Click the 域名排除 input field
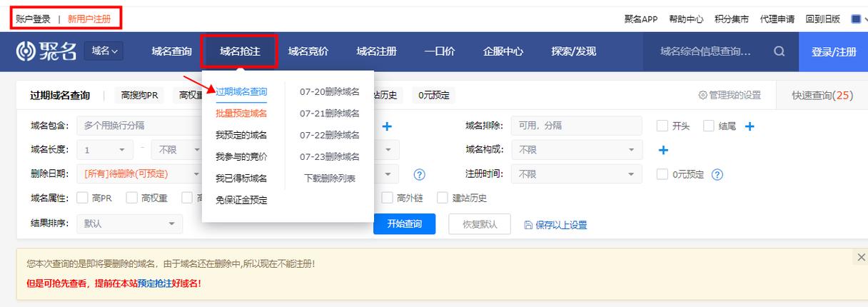Viewport: 868px width, 307px height. 577,126
